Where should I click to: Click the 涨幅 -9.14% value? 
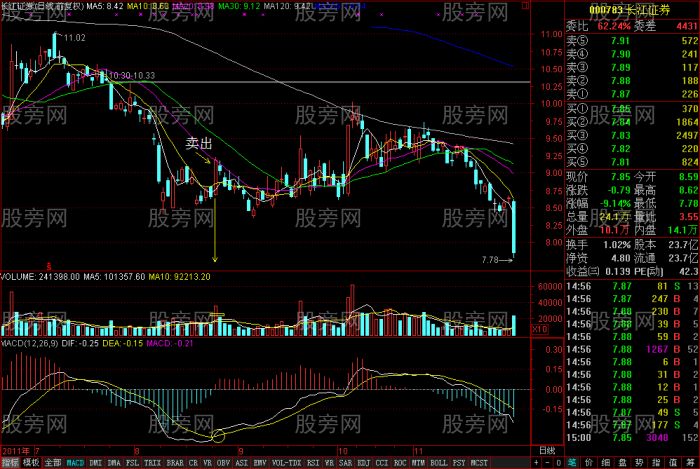[x=615, y=203]
